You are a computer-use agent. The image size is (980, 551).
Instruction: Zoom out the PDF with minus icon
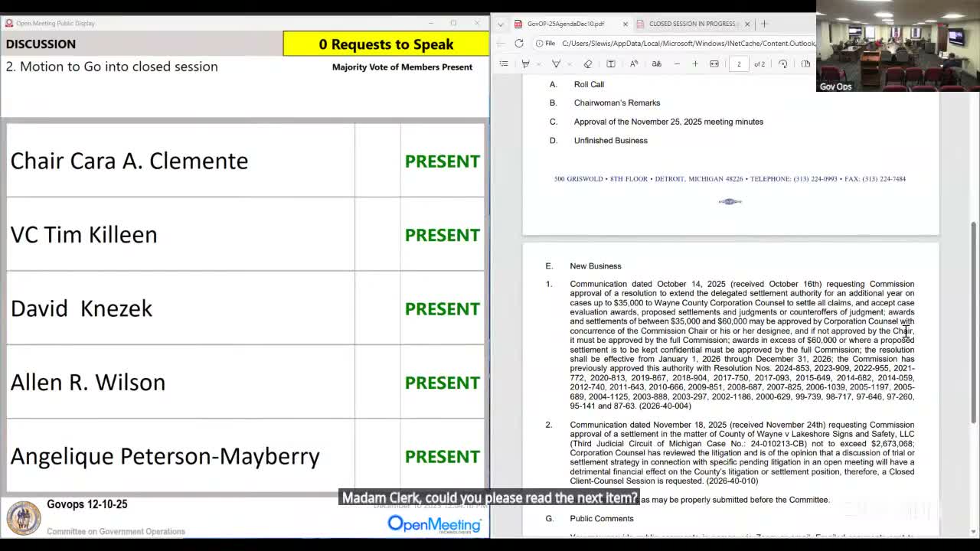677,64
